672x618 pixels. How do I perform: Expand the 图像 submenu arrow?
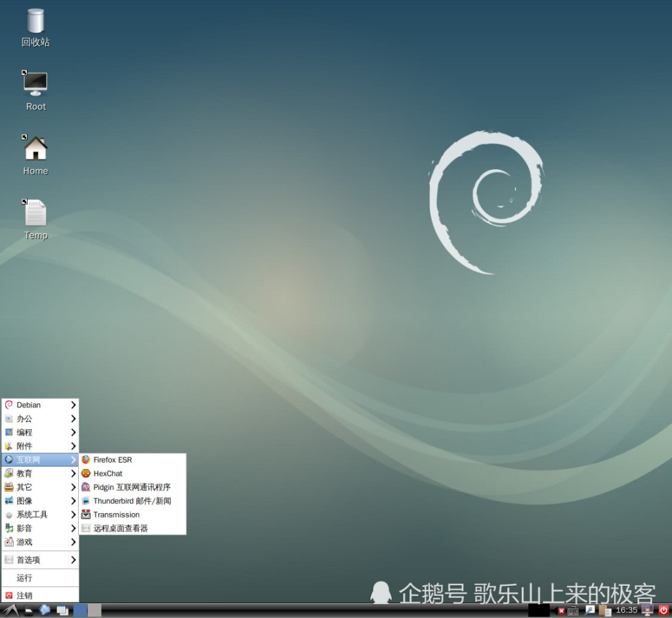point(73,501)
